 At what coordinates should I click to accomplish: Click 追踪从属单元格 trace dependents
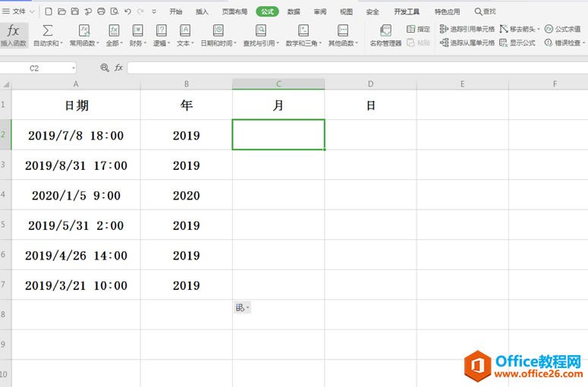coord(467,42)
